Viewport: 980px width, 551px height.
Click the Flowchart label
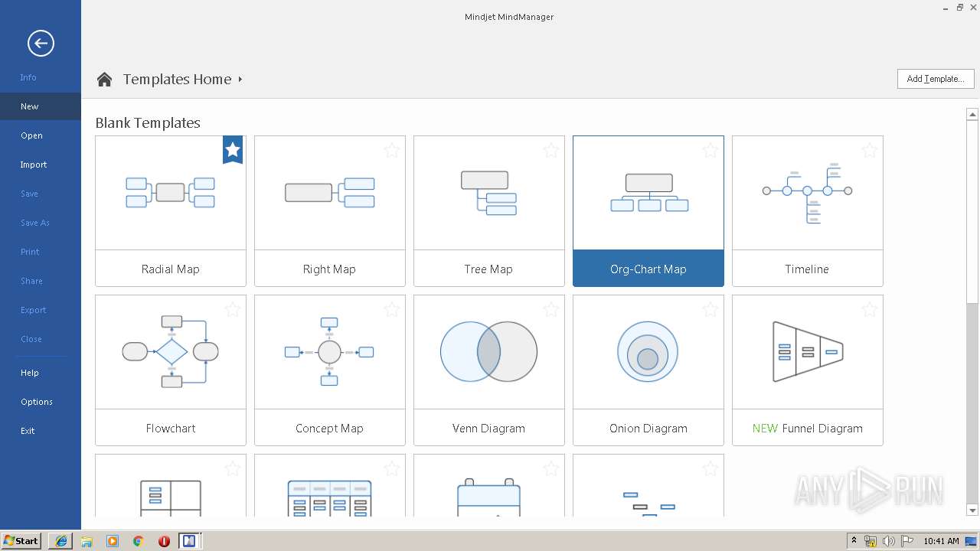[171, 429]
